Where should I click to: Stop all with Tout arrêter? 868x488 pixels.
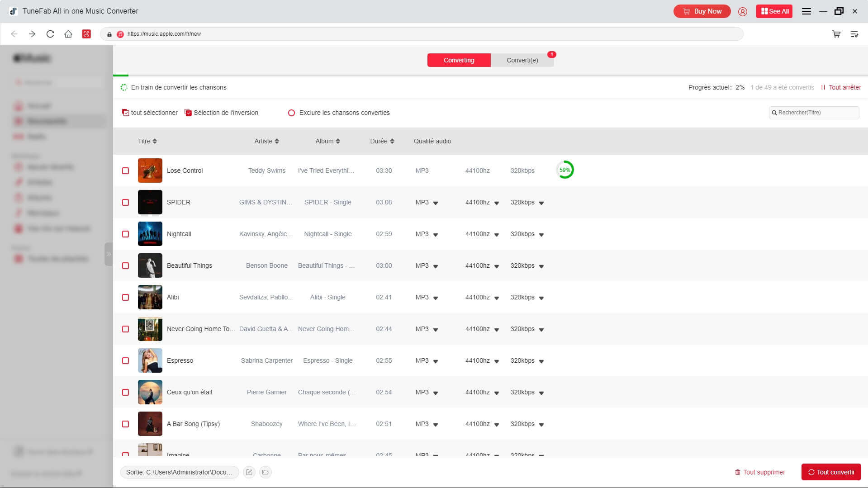[x=841, y=87]
